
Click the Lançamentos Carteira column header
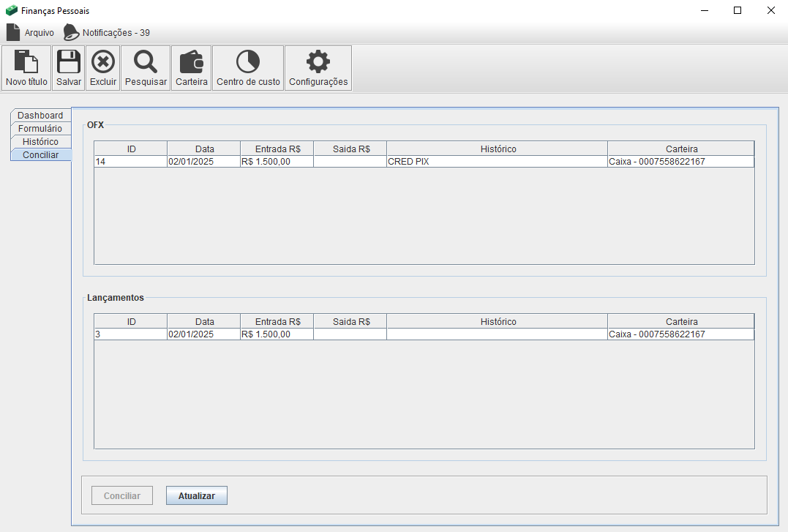tap(680, 322)
